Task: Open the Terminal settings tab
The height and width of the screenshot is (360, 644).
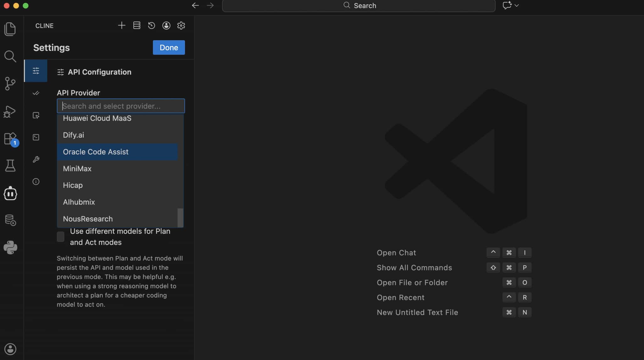Action: pyautogui.click(x=36, y=137)
